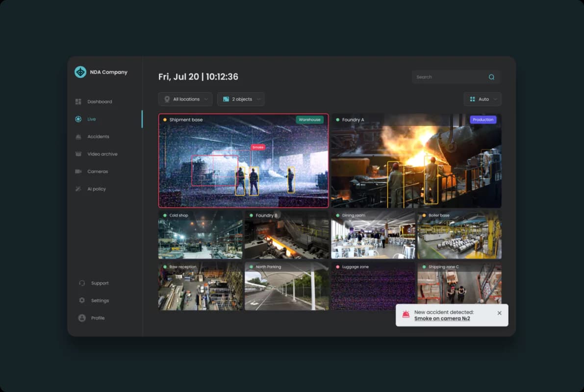
Task: Open the Accidents section icon
Action: 78,137
